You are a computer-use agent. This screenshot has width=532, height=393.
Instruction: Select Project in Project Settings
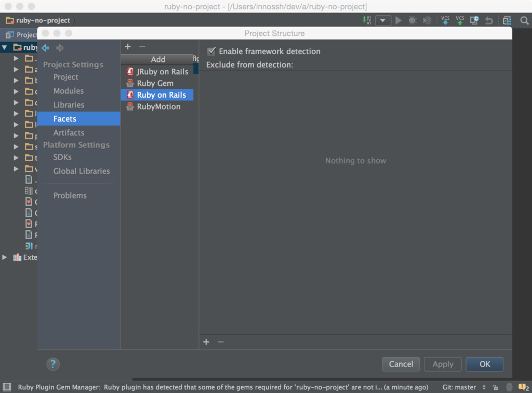(x=66, y=77)
